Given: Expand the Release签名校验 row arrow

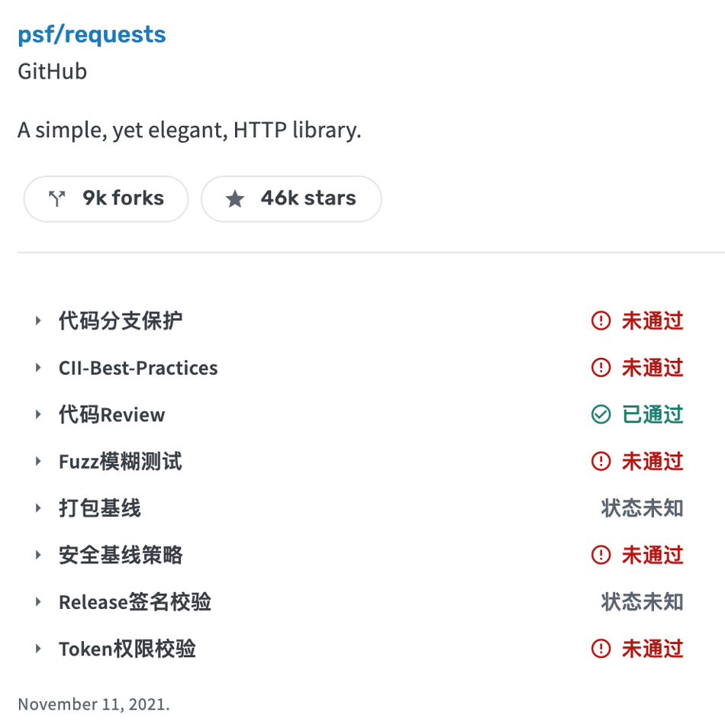Looking at the screenshot, I should [38, 602].
